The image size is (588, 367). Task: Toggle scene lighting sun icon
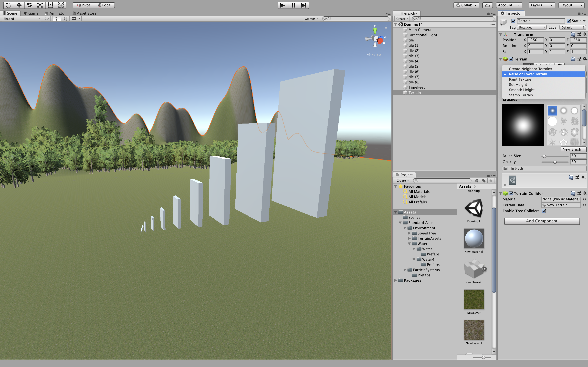pos(56,19)
